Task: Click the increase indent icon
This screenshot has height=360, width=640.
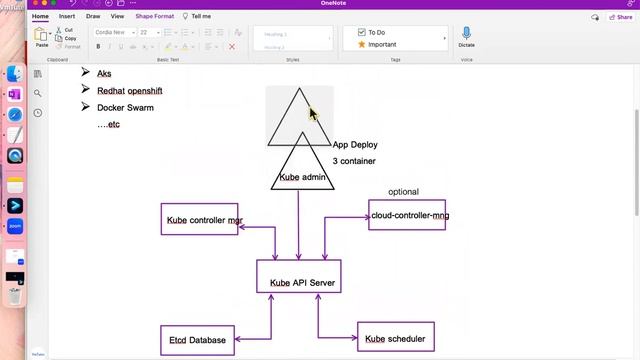Action: pos(220,33)
